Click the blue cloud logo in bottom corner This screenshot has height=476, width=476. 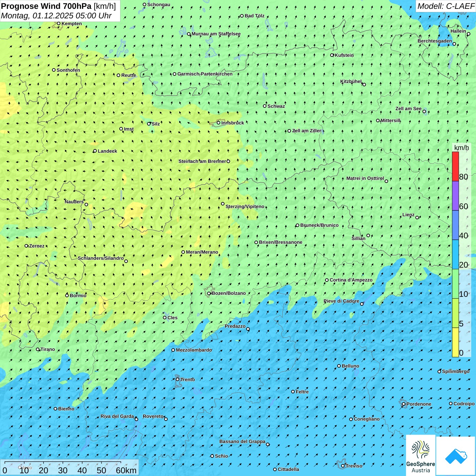click(456, 456)
